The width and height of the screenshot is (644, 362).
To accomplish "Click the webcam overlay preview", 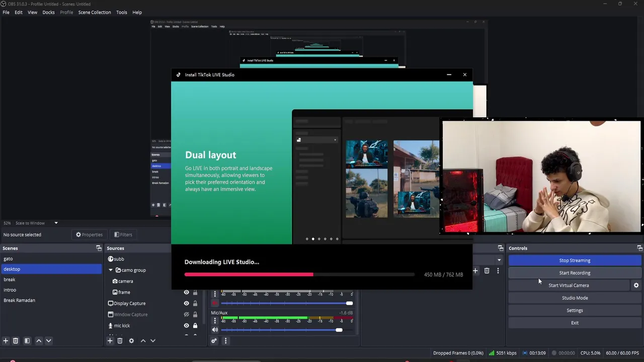I will pos(541,176).
